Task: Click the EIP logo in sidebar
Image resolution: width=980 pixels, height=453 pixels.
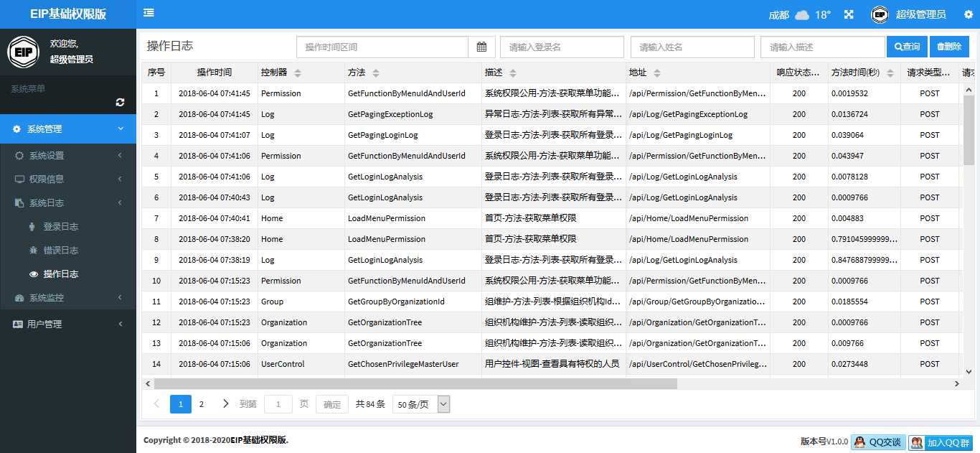Action: (x=23, y=52)
